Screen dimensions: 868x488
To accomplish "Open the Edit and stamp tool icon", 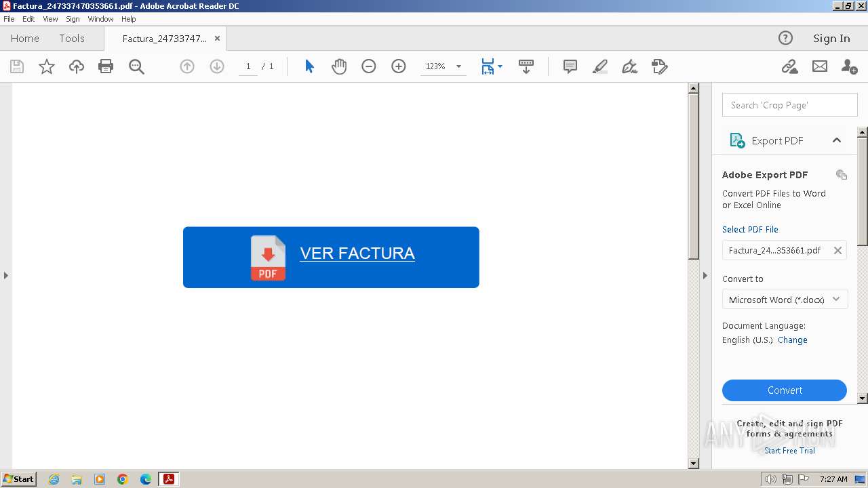I will 659,66.
